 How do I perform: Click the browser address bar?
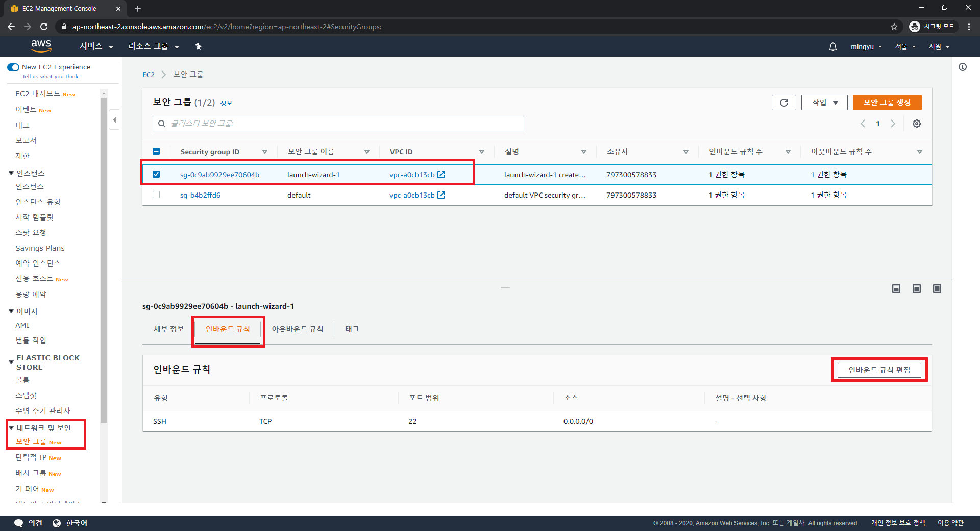point(475,27)
